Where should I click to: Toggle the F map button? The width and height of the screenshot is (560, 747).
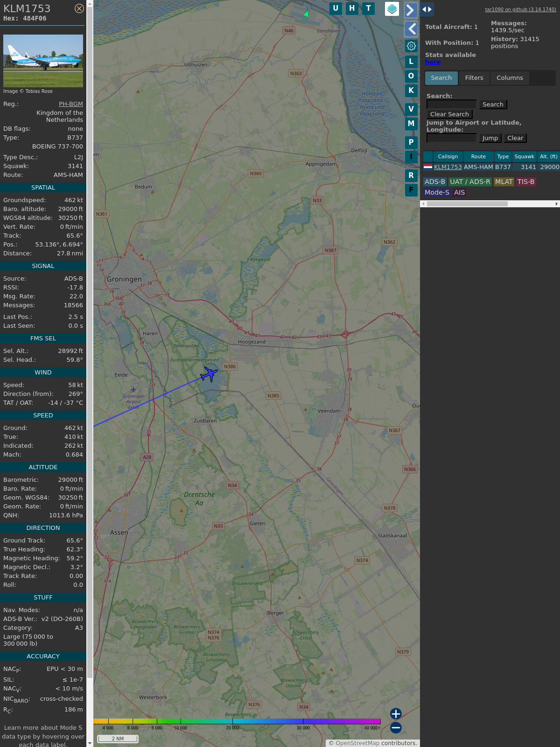(x=411, y=190)
